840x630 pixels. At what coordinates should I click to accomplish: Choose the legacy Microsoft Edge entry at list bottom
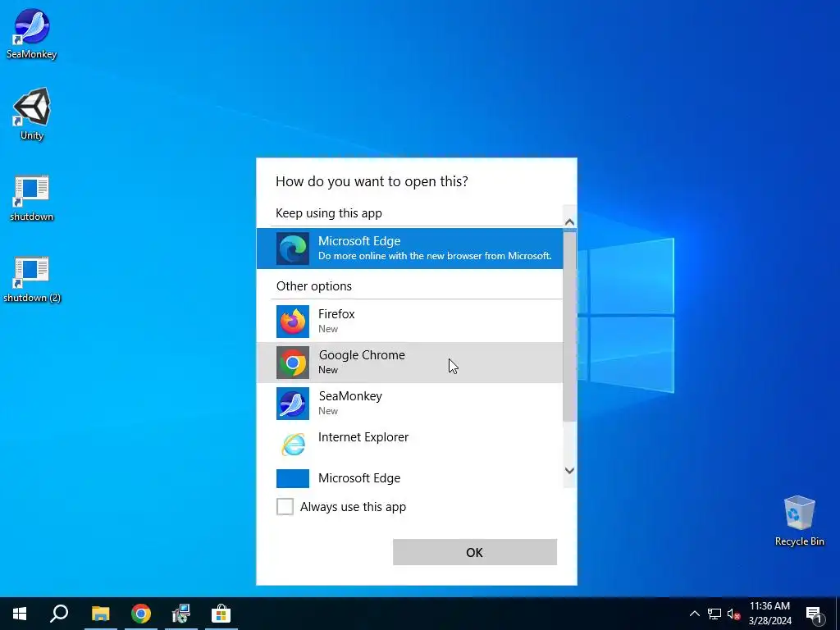pyautogui.click(x=410, y=478)
